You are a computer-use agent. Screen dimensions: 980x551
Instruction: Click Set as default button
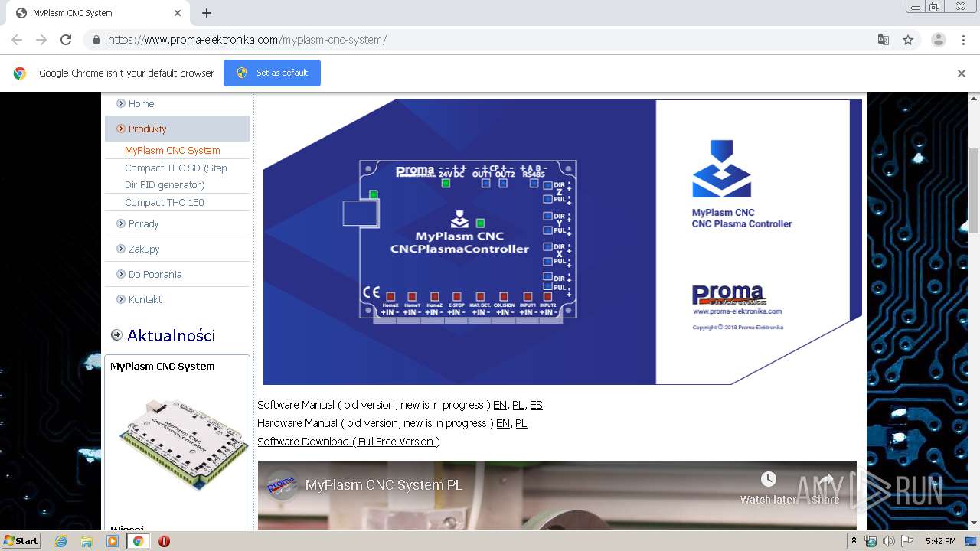click(272, 73)
